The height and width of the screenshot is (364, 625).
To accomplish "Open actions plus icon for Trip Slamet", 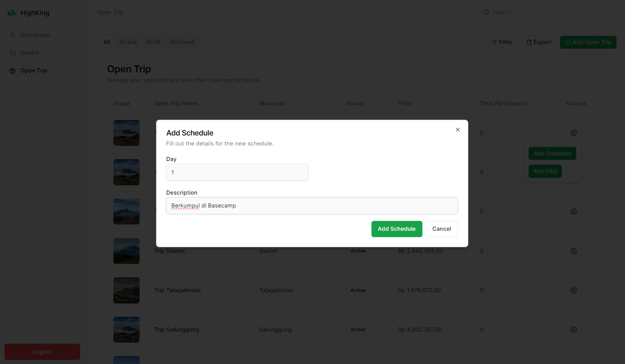I will tap(573, 251).
